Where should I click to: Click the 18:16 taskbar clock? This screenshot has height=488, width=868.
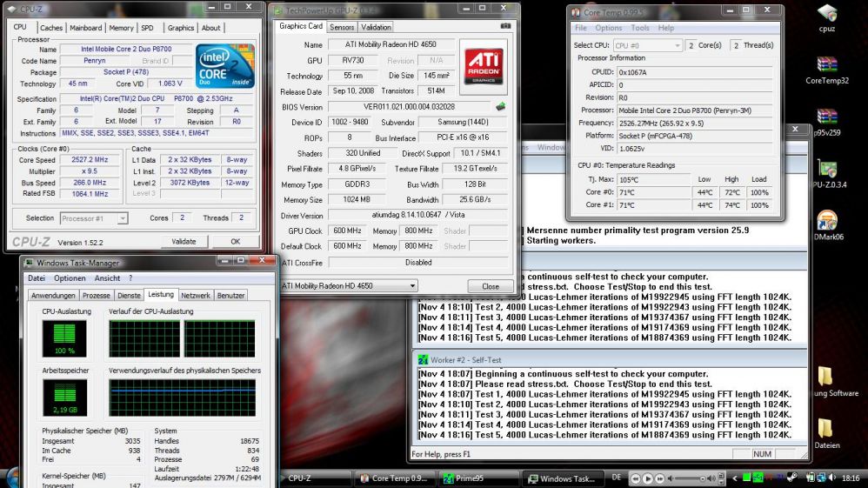pyautogui.click(x=851, y=478)
